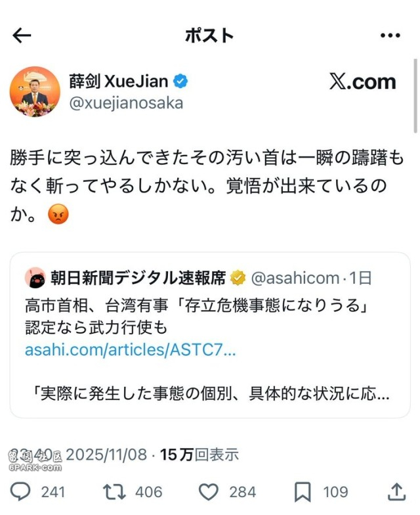Click the gold verified badge of Asahi account
Image resolution: width=420 pixels, height=515 pixels.
[238, 279]
